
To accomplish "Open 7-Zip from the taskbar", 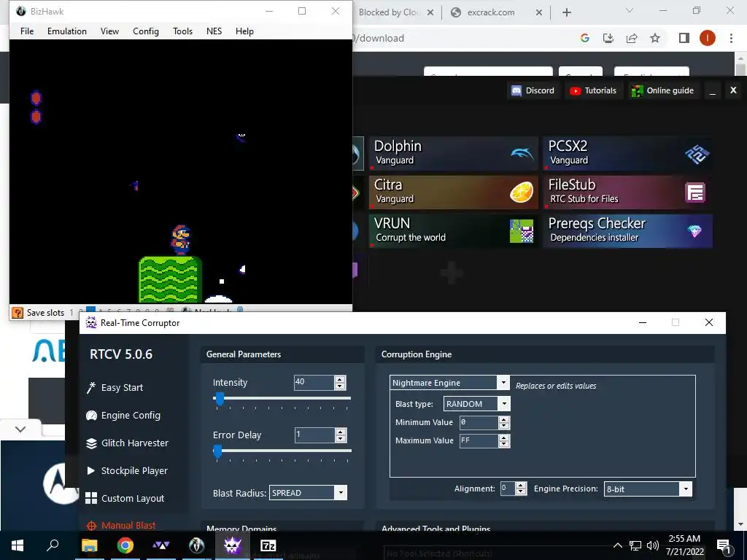I will [x=268, y=545].
